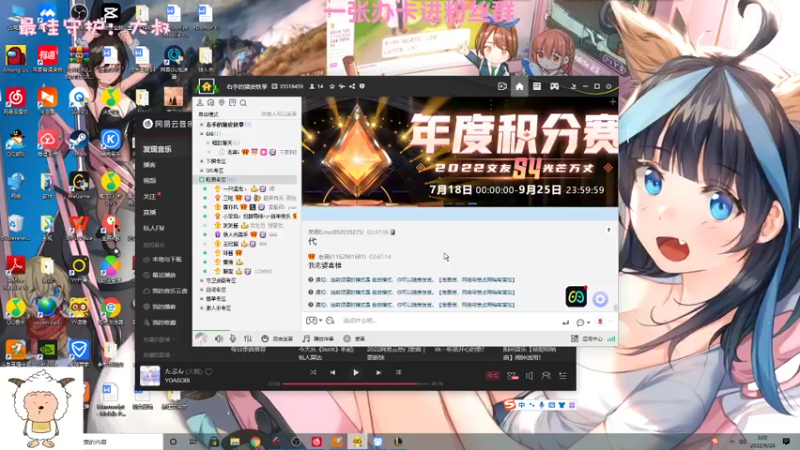Mute the NetEase Music volume icon
800x450 pixels.
[x=530, y=376]
